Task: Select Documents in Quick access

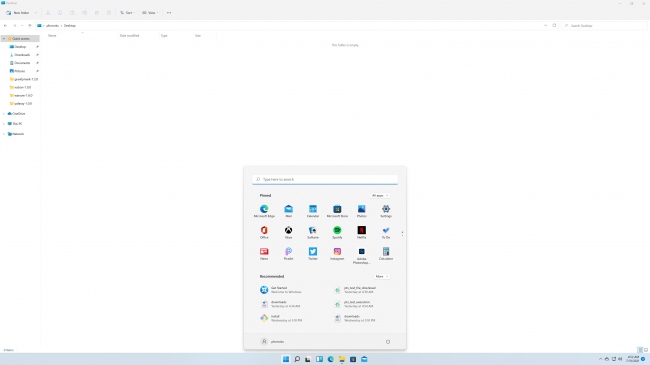Action: click(22, 63)
